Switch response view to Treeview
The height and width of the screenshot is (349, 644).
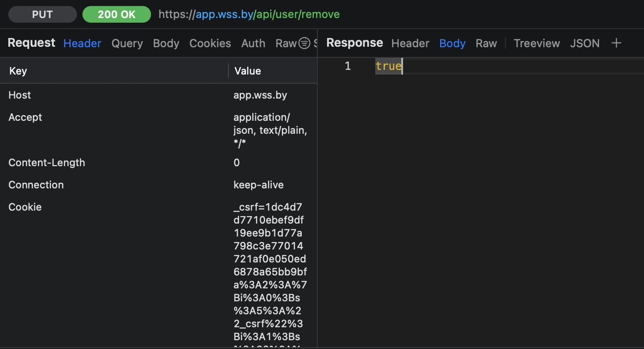[537, 43]
